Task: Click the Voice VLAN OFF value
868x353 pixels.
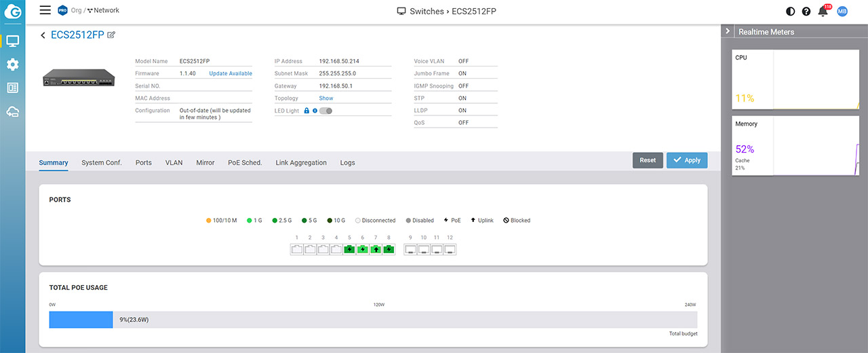Action: coord(463,61)
